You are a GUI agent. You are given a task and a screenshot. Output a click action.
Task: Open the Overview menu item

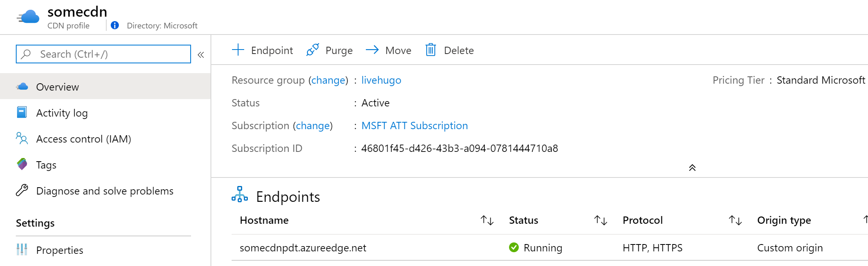[x=57, y=87]
